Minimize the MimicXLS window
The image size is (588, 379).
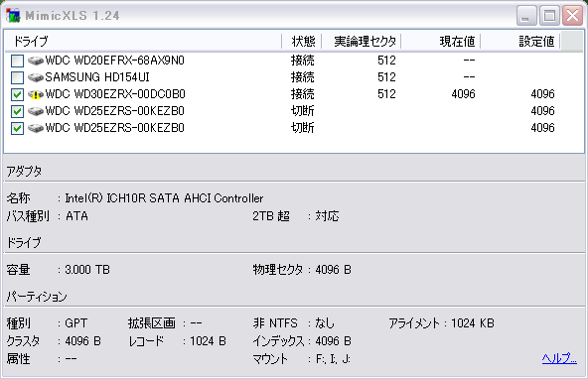pyautogui.click(x=526, y=16)
